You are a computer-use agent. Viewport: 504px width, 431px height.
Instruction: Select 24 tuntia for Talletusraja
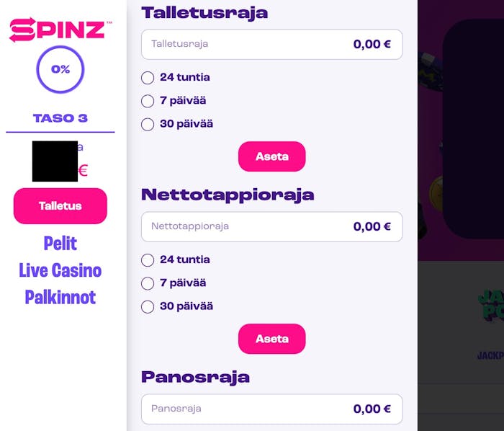tap(148, 78)
